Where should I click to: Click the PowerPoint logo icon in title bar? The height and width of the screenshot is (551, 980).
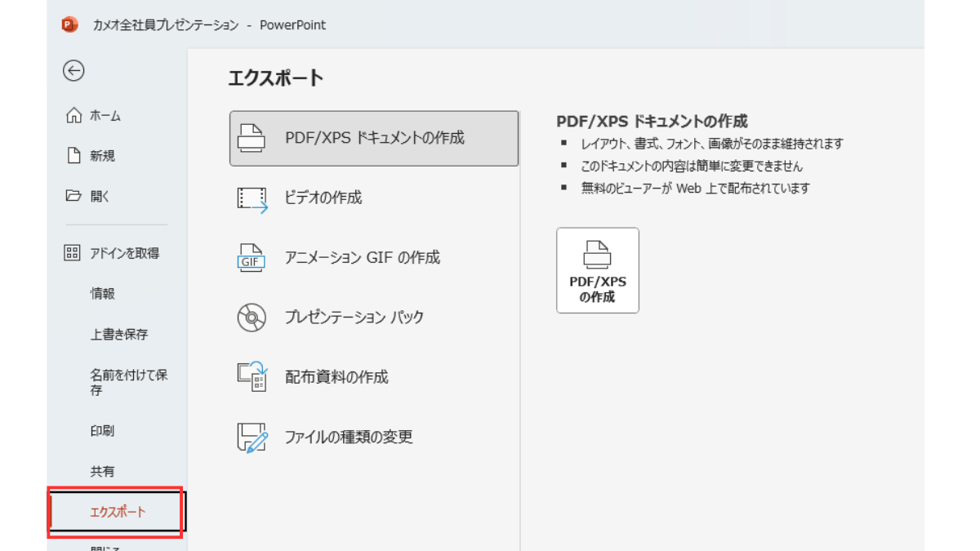point(69,24)
